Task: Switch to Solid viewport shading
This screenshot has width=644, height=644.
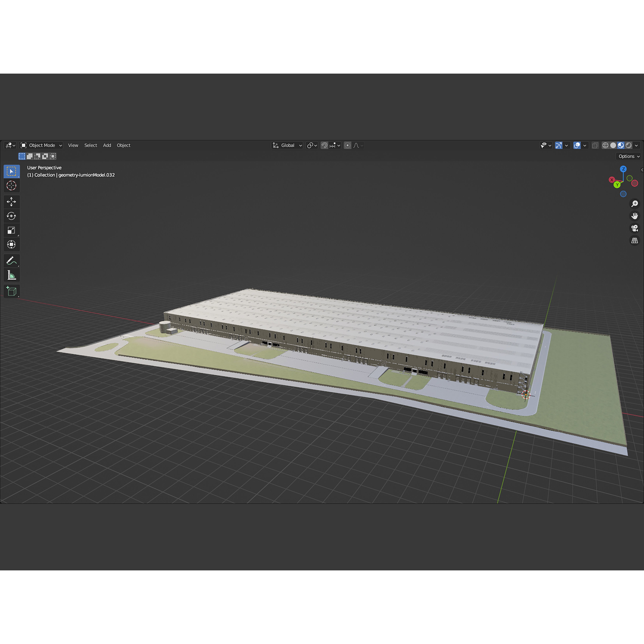Action: click(x=613, y=145)
